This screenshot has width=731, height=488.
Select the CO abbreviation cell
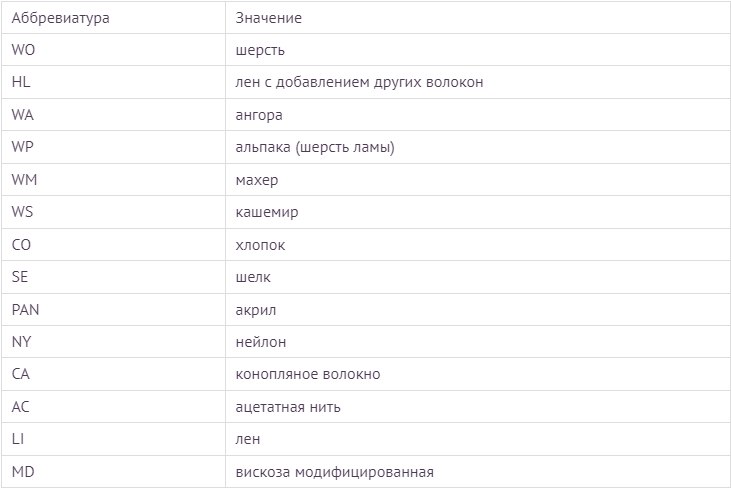click(113, 245)
